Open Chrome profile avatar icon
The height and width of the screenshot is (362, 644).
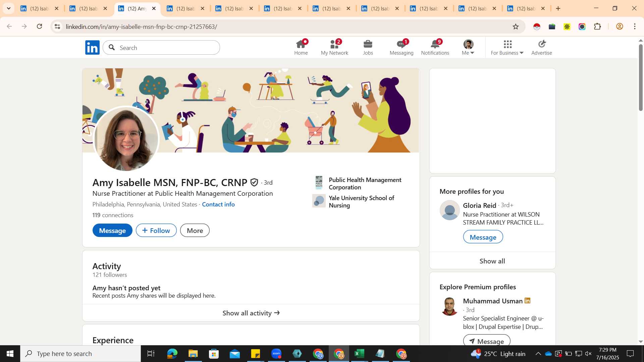click(x=620, y=26)
